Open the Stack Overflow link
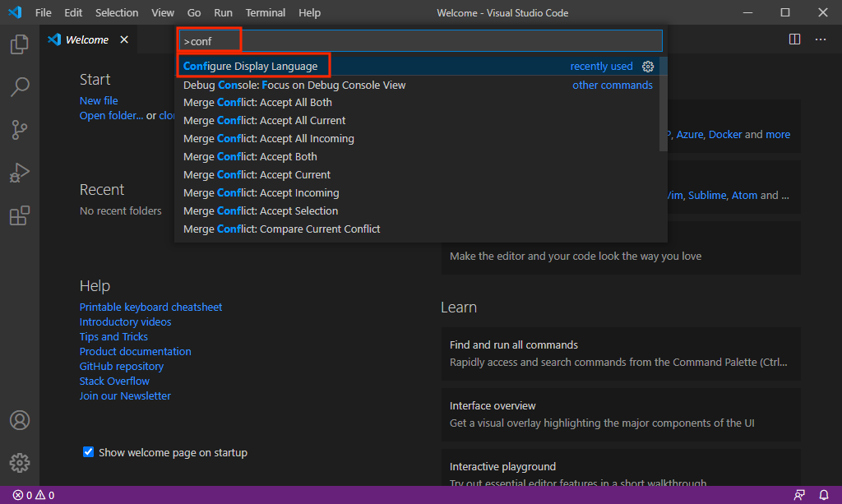 pos(114,381)
